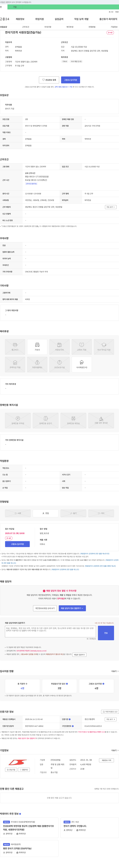
Task: Click the 주택자금 지원 icon
Action: pos(15,364)
